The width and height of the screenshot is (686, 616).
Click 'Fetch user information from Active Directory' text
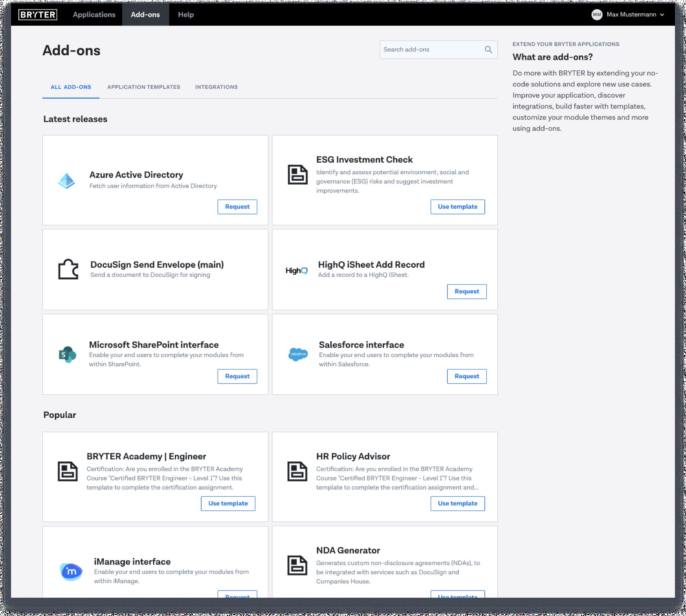153,186
